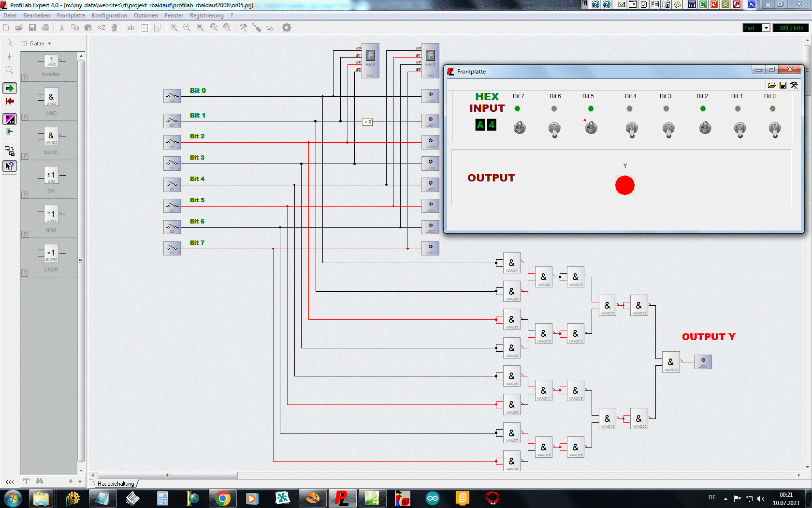Viewport: 812px width, 508px height.
Task: Stop simulation with the red arrow icon
Action: tap(10, 101)
